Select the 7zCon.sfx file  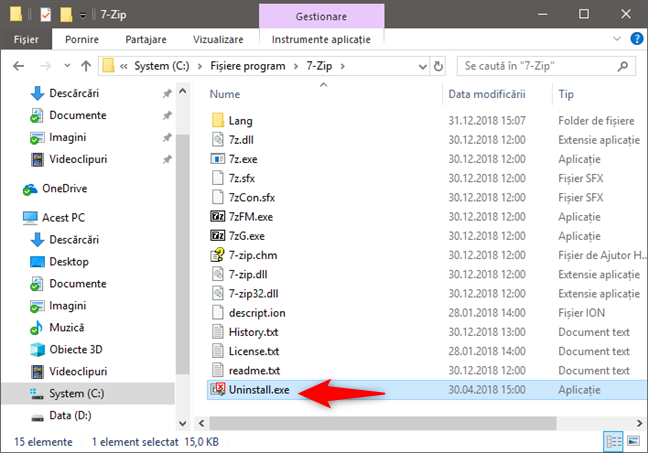pos(252,198)
